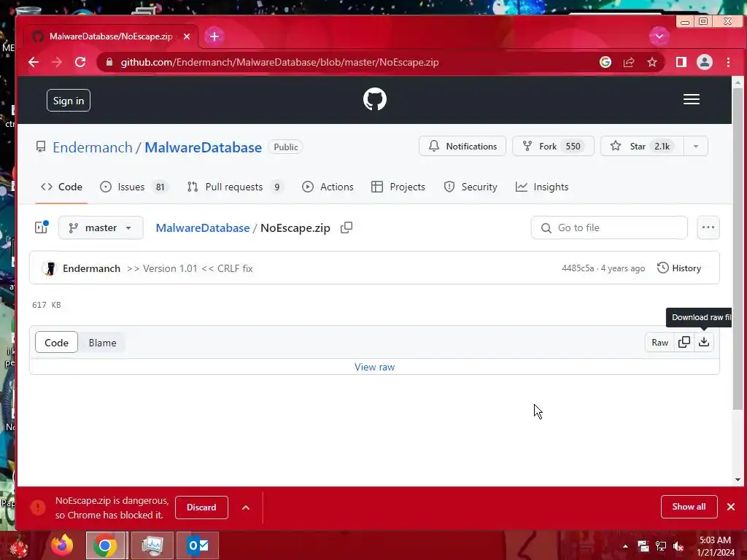Image resolution: width=747 pixels, height=560 pixels.
Task: Click the network tray icon
Action: tap(661, 546)
